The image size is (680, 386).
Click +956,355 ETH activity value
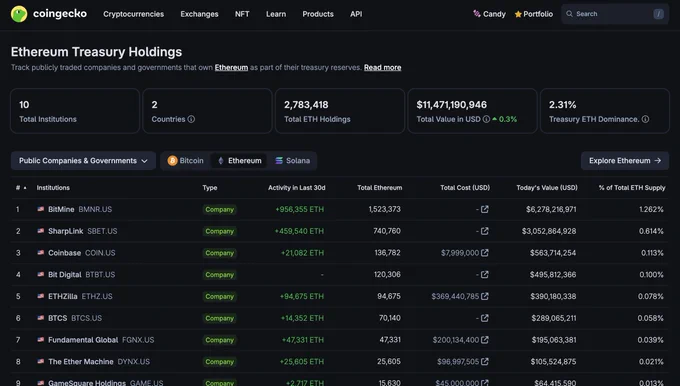(300, 209)
